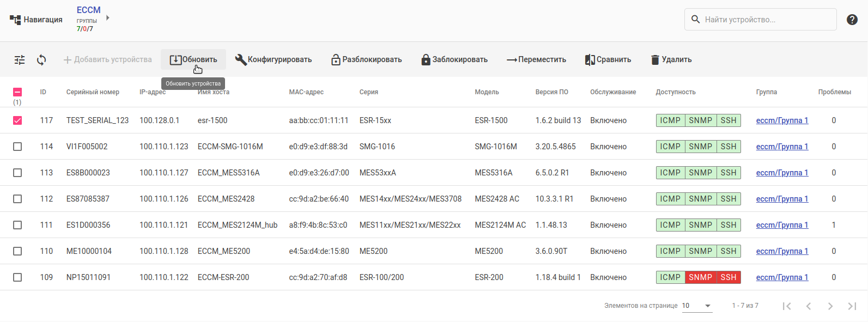The image size is (868, 322).
Task: Sort by the Serial number column header
Action: [93, 92]
